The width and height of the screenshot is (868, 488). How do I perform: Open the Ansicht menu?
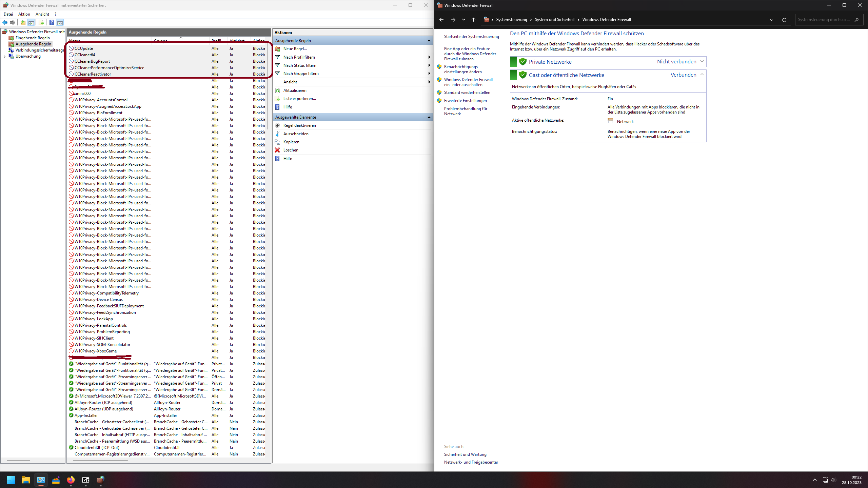pos(42,14)
